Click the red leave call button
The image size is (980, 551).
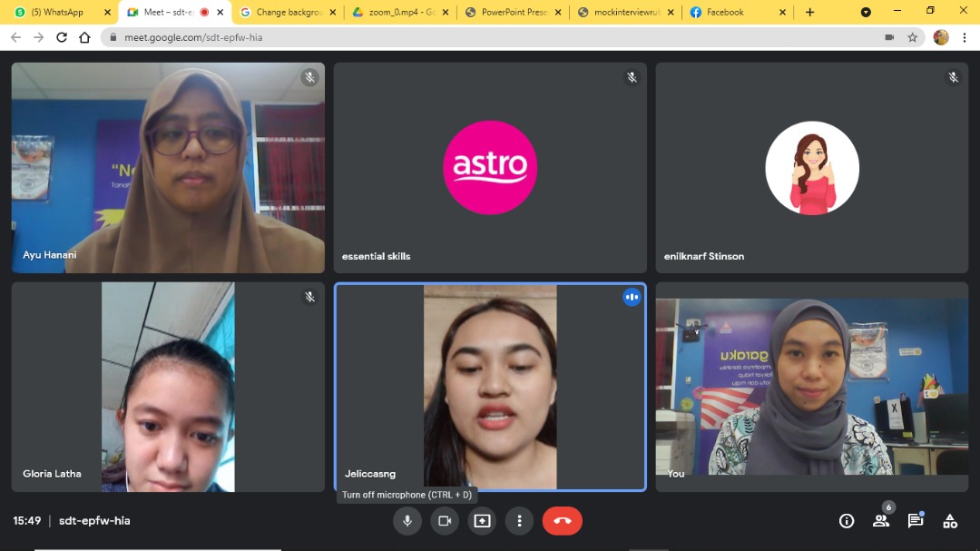pos(562,521)
